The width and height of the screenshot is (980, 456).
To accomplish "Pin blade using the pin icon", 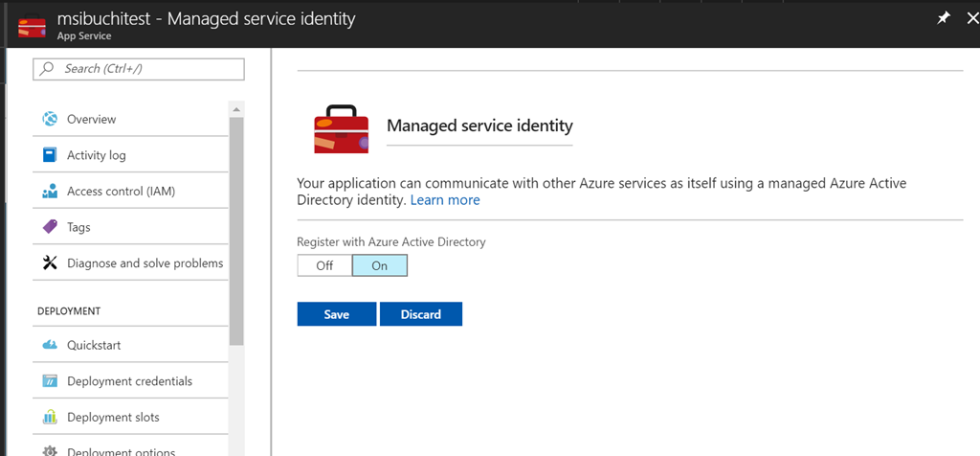I will click(x=943, y=19).
